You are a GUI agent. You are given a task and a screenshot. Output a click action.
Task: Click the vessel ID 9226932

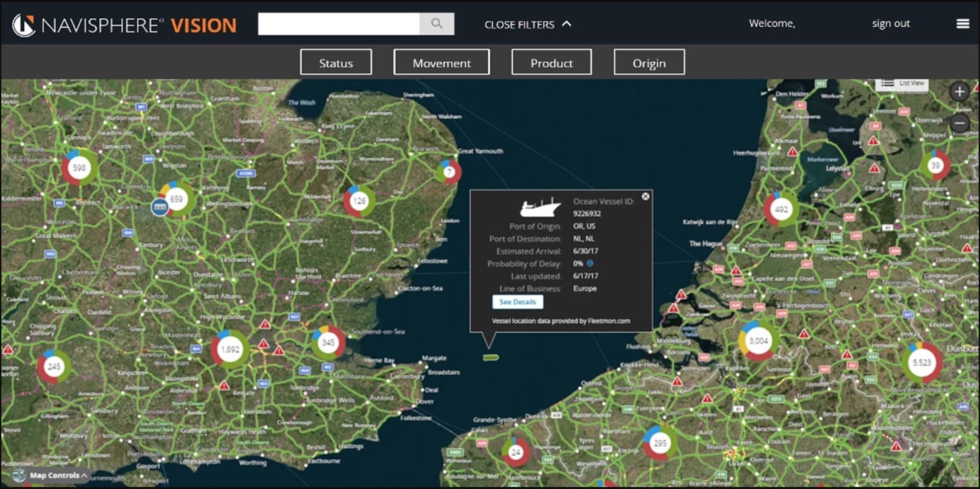click(x=587, y=214)
